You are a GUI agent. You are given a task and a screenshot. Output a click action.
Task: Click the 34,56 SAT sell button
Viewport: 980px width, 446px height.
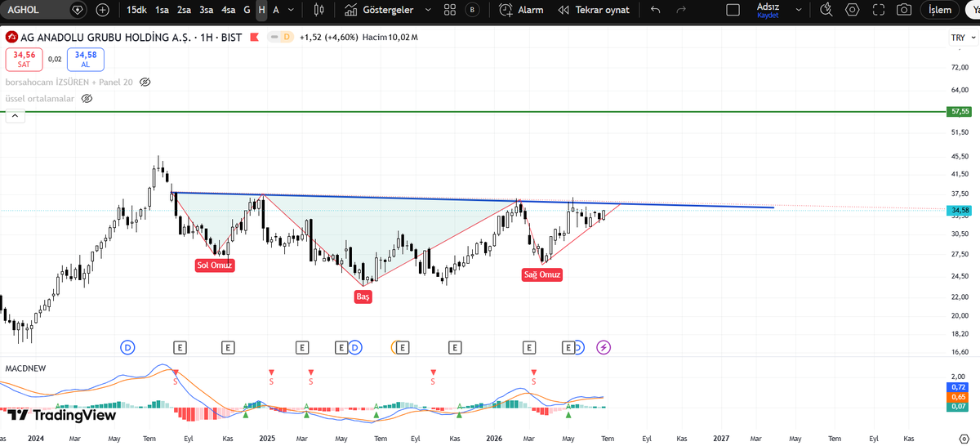coord(24,59)
